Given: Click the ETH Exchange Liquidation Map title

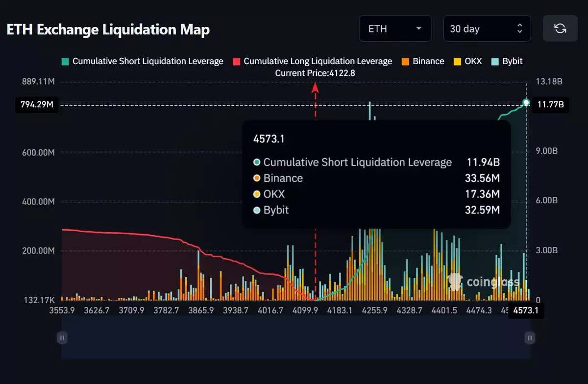Looking at the screenshot, I should (108, 29).
